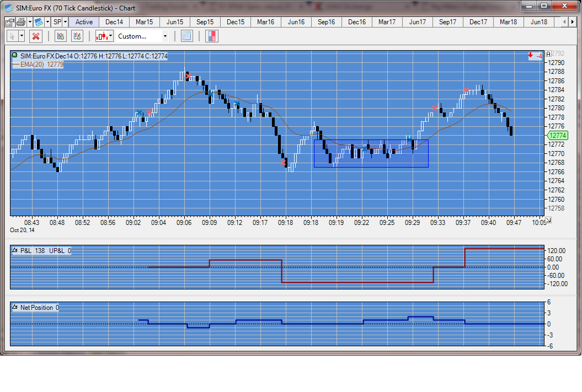
Task: Click the 08:43 time axis label
Action: click(31, 223)
